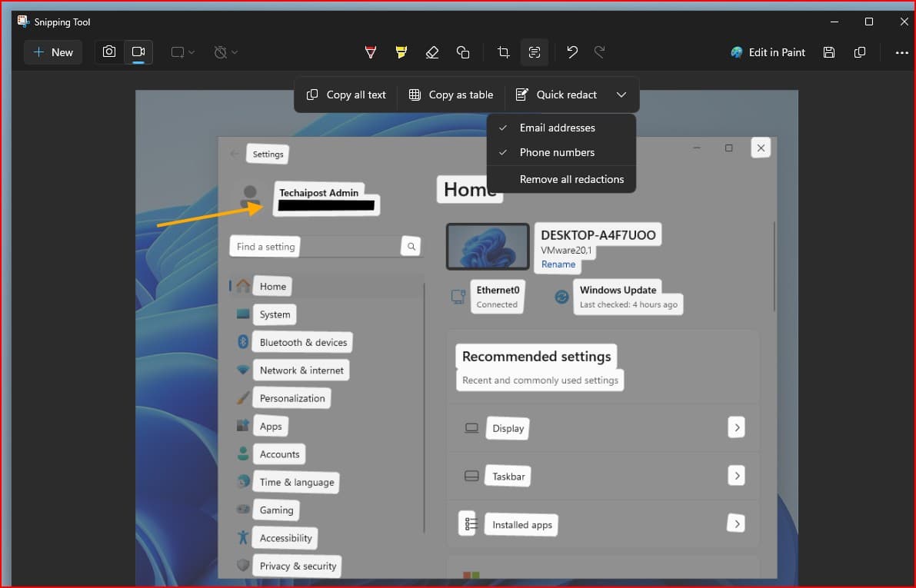
Task: Switch to screenshot snip mode (camera icon)
Action: pos(109,52)
